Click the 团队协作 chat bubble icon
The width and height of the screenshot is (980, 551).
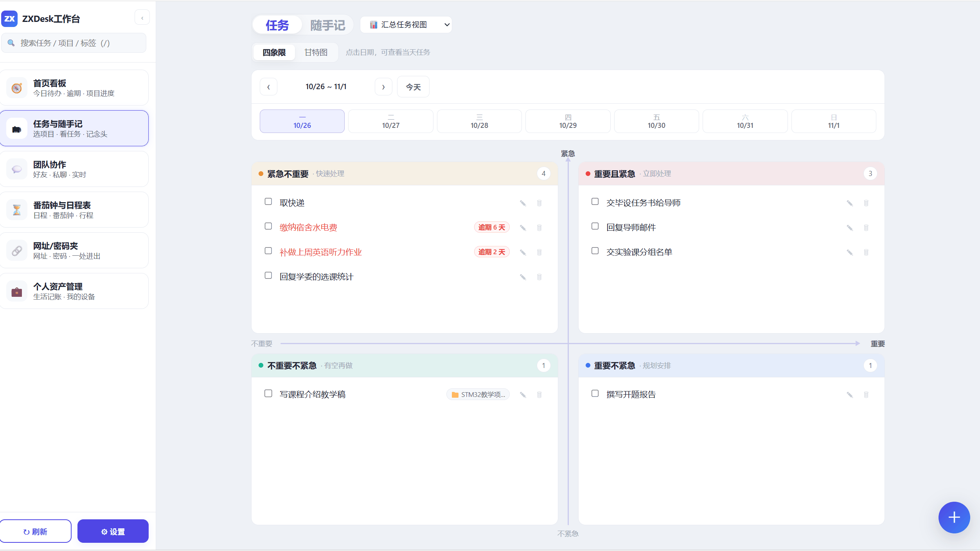[x=16, y=169]
